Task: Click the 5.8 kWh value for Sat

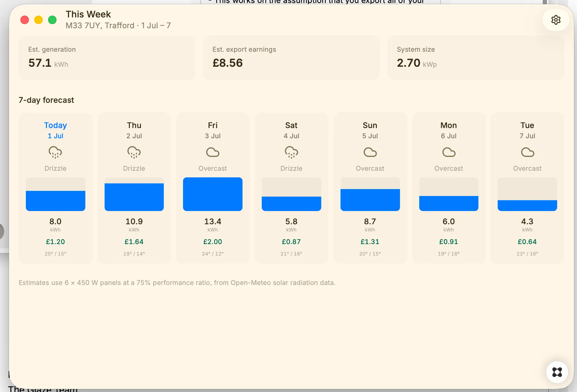Action: pyautogui.click(x=291, y=222)
